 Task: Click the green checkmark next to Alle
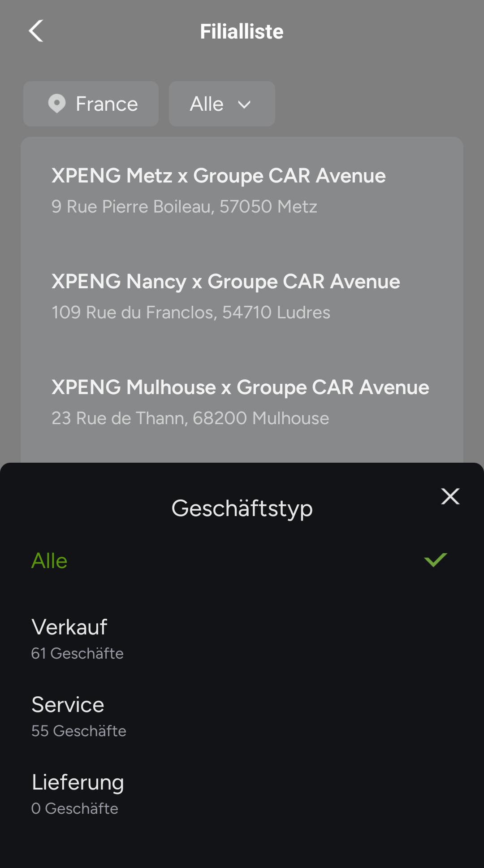pos(435,560)
